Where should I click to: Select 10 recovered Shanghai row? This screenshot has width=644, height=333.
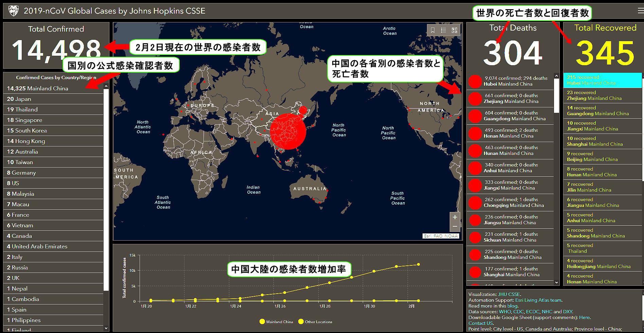[x=603, y=141]
